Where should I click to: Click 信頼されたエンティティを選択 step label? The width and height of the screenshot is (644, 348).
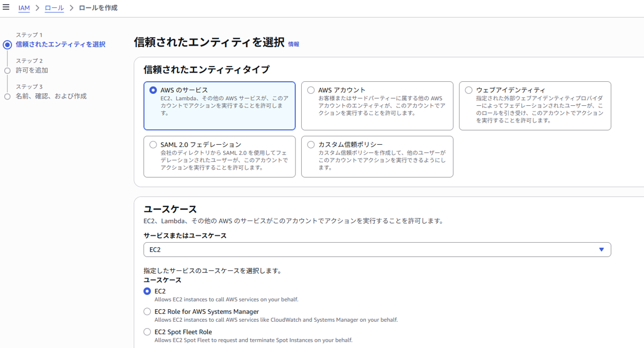pos(60,45)
